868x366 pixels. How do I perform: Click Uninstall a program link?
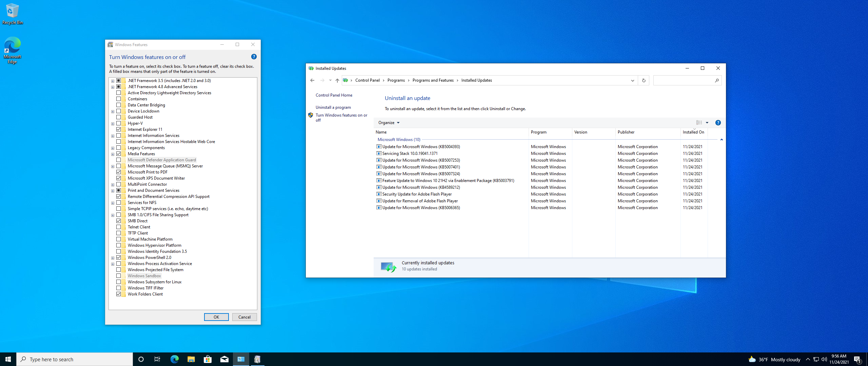click(x=333, y=107)
